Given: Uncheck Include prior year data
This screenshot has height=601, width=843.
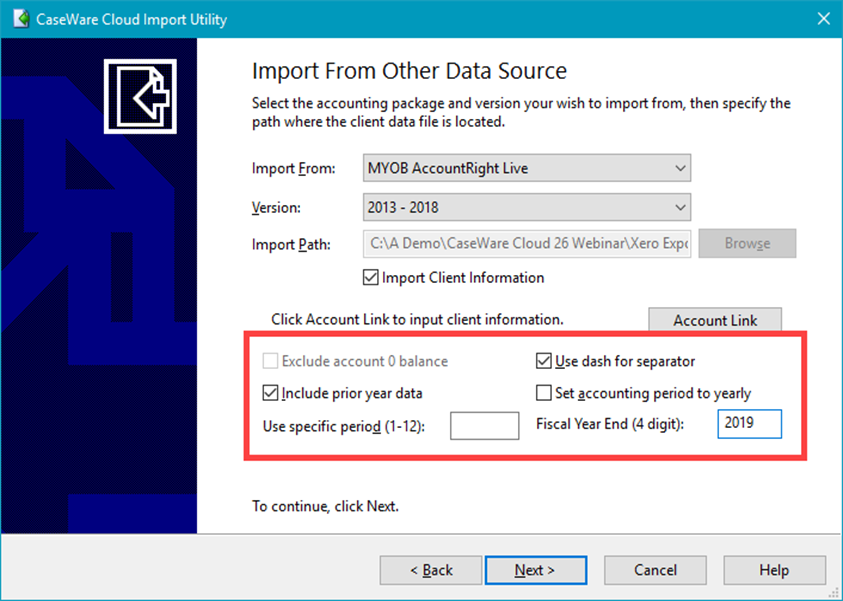Looking at the screenshot, I should 270,393.
